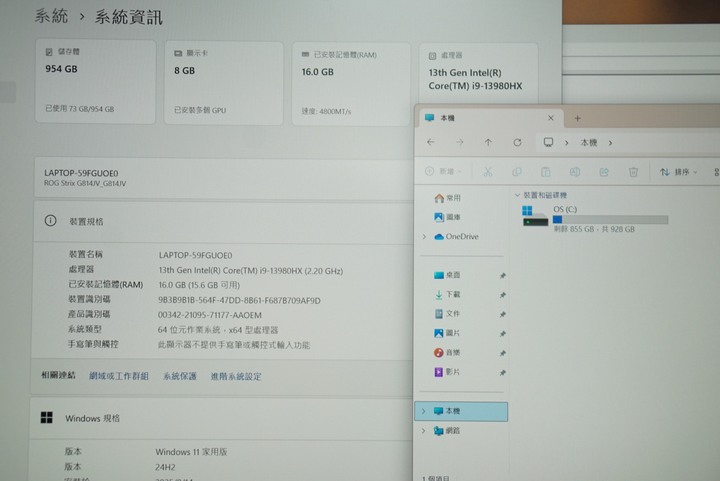Image resolution: width=720 pixels, height=481 pixels.
Task: Open the RAM 16.0 GB card in Settings
Action: (351, 84)
